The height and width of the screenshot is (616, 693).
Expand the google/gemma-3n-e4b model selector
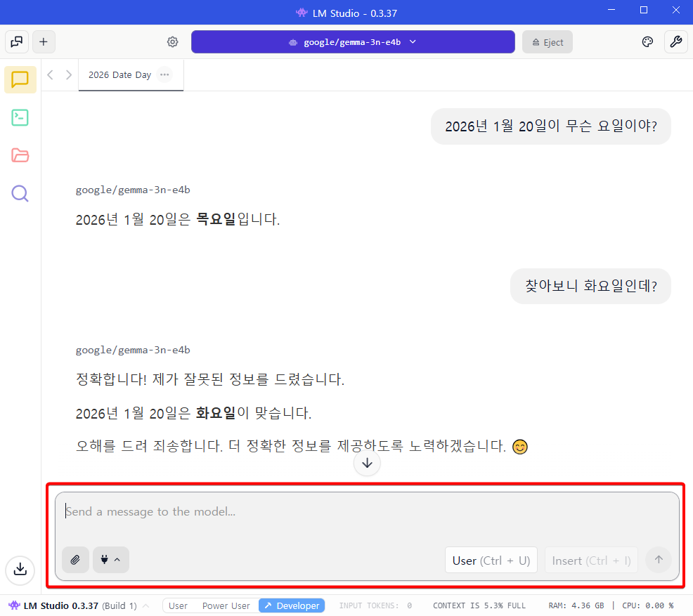pyautogui.click(x=353, y=42)
